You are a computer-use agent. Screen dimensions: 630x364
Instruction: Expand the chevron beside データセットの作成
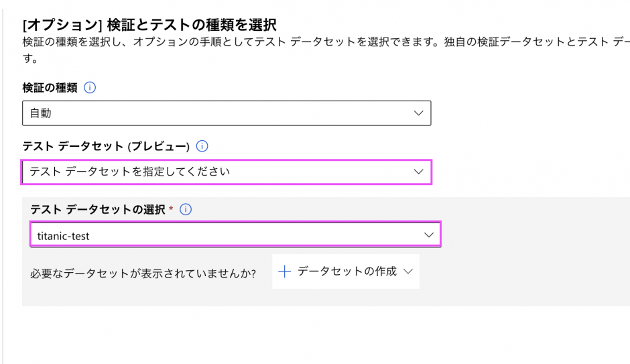tap(408, 271)
